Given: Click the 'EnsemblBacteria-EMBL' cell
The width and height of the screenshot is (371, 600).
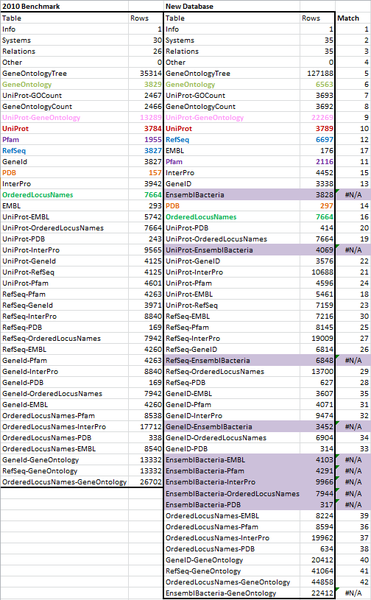Looking at the screenshot, I should pyautogui.click(x=232, y=460).
